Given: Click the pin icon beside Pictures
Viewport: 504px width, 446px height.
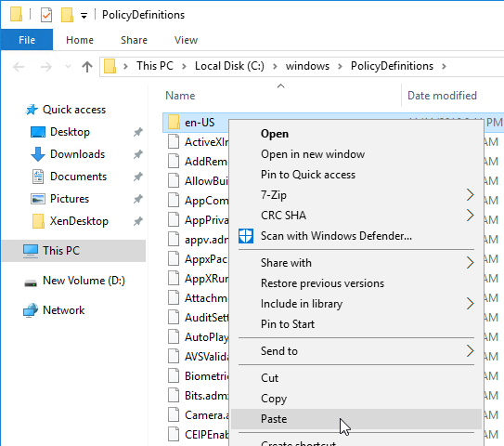Looking at the screenshot, I should click(138, 199).
